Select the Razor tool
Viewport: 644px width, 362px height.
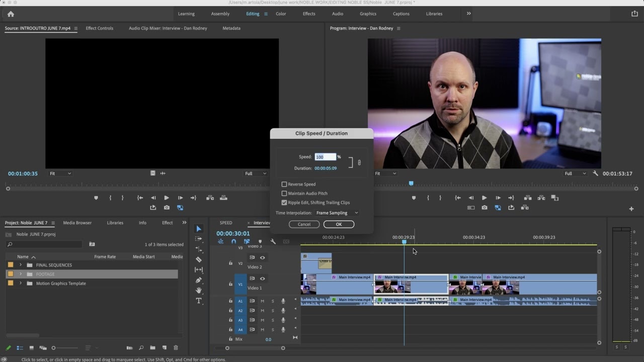point(199,259)
